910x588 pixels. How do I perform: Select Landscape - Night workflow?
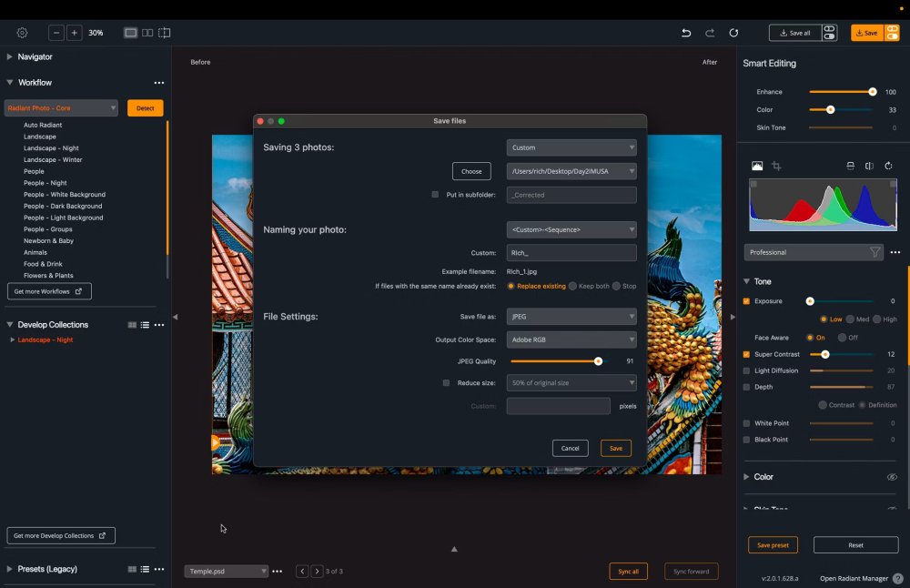pyautogui.click(x=51, y=148)
